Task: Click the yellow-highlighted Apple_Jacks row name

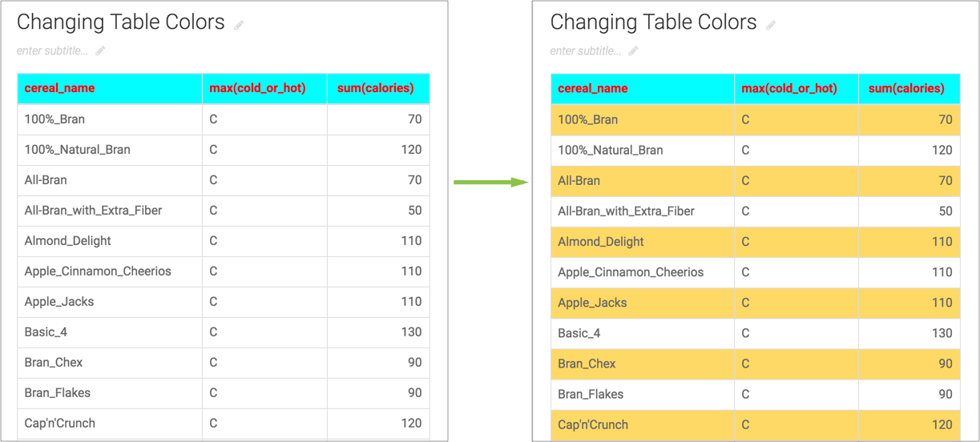Action: pyautogui.click(x=592, y=303)
